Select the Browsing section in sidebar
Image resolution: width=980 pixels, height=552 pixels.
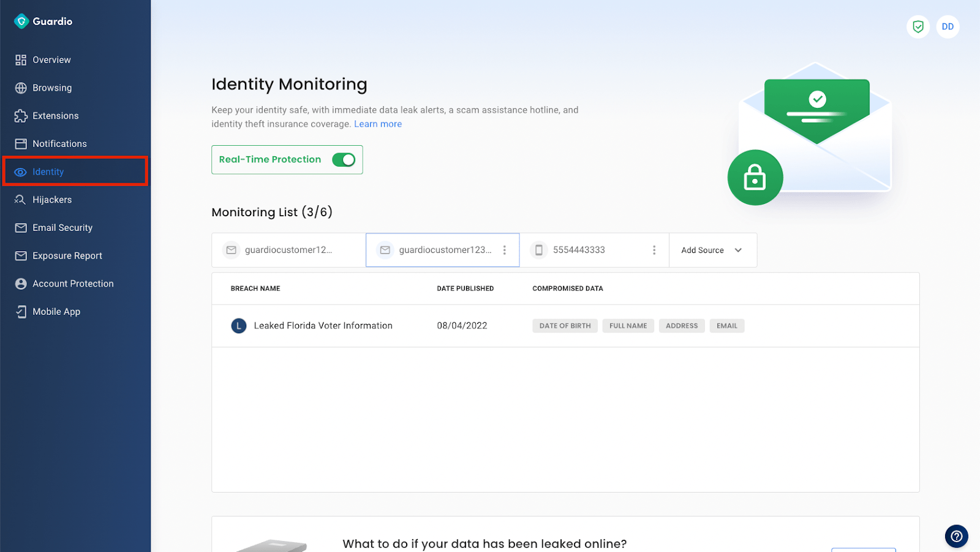pyautogui.click(x=51, y=88)
